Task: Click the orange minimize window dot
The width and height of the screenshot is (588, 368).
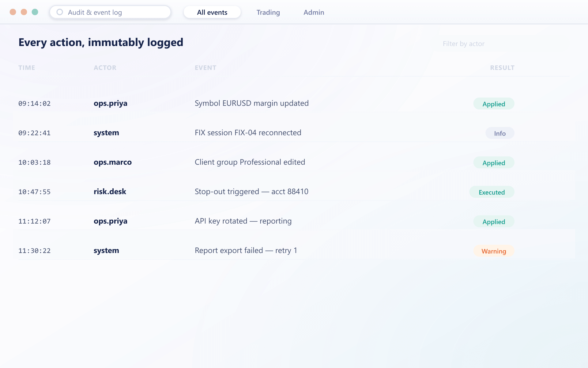Action: [24, 12]
